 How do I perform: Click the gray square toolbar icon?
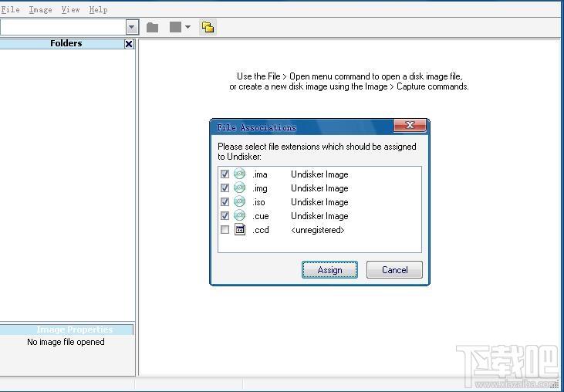[175, 27]
